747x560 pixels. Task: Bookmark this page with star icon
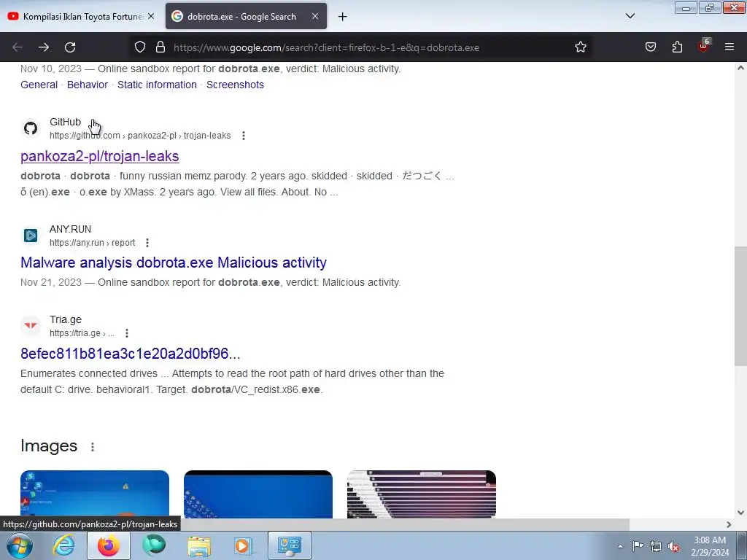(580, 47)
